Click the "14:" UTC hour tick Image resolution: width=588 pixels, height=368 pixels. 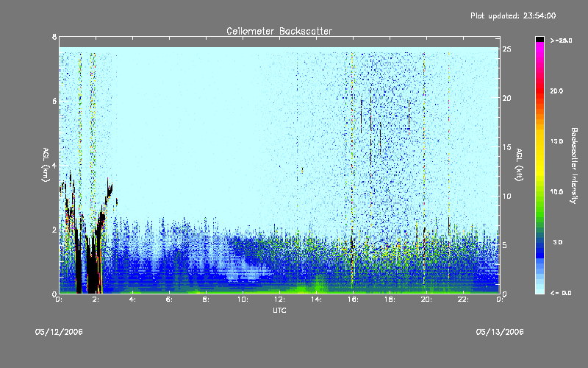click(x=316, y=300)
